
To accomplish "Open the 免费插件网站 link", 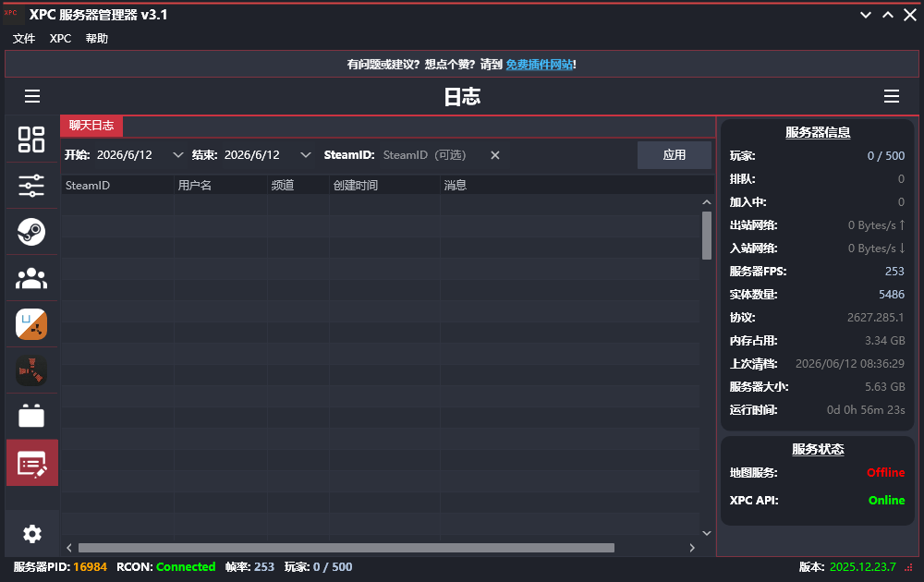I will tap(540, 65).
